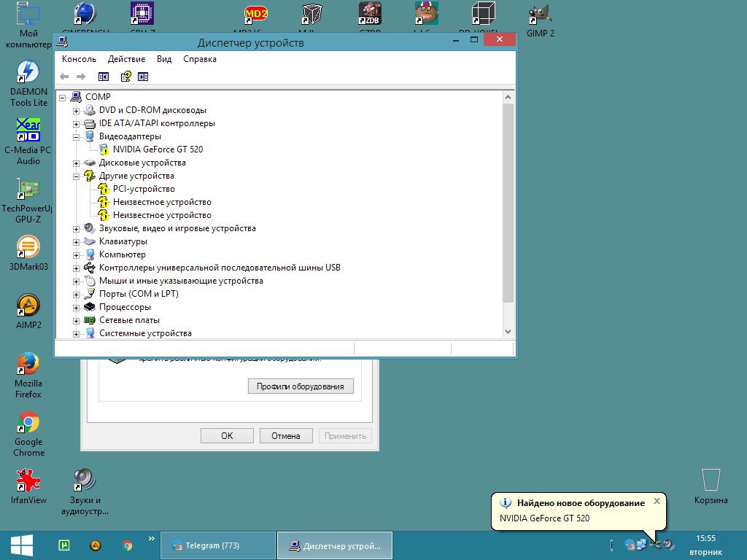Expand DVD и CD-ROM дисководы
This screenshot has height=560, width=747.
pyautogui.click(x=76, y=111)
